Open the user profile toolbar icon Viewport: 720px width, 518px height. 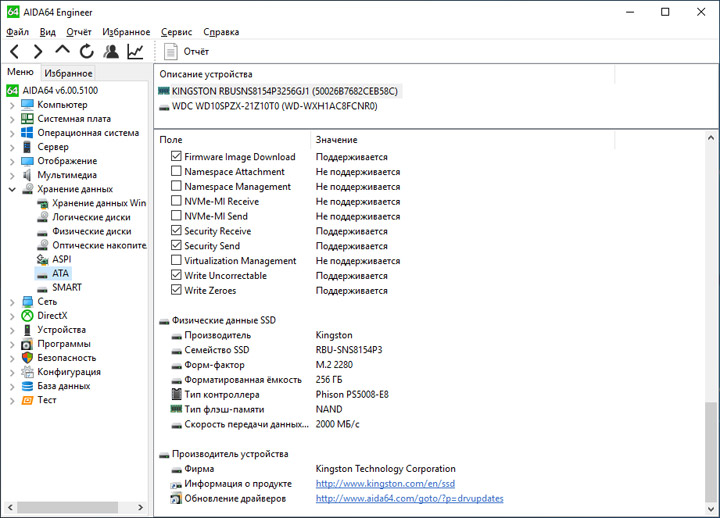111,51
